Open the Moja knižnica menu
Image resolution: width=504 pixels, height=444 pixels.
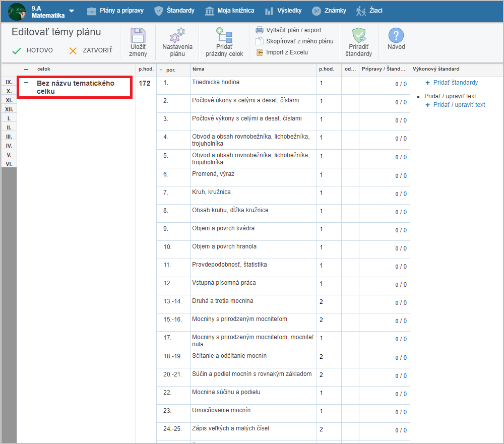(229, 11)
